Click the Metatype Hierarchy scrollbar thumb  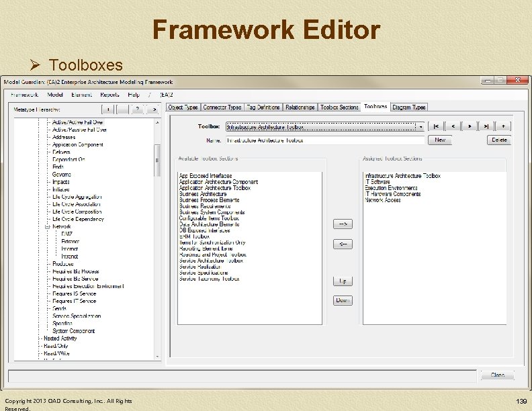[x=157, y=160]
